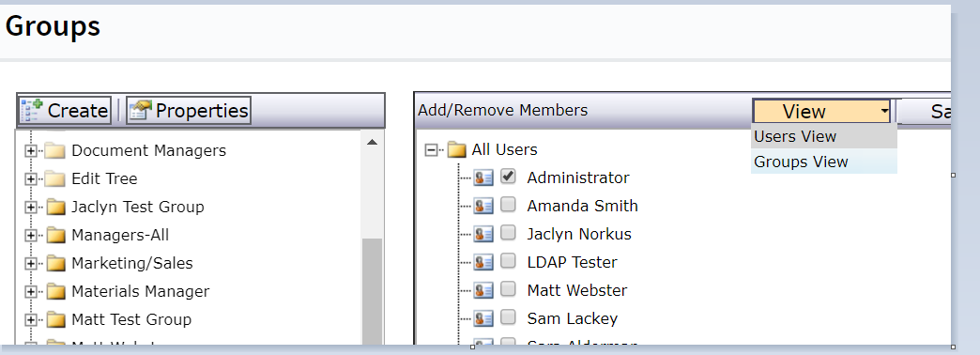Image resolution: width=980 pixels, height=355 pixels.
Task: Click the Materials Manager folder icon
Action: [x=55, y=291]
